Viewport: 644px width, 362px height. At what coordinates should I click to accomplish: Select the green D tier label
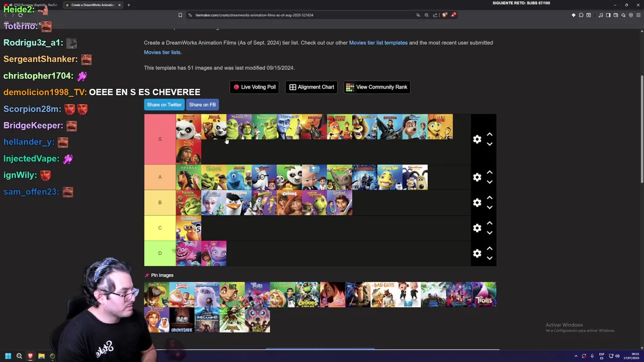click(160, 253)
